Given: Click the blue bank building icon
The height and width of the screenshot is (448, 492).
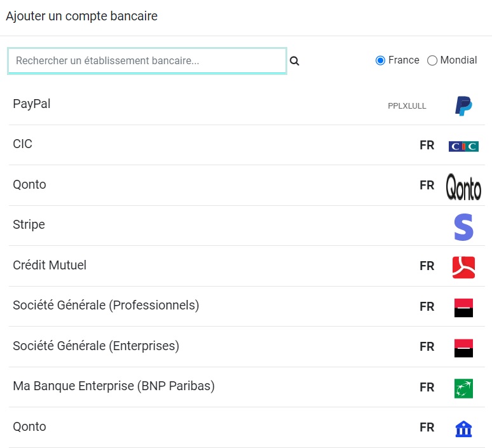Looking at the screenshot, I should tap(463, 428).
